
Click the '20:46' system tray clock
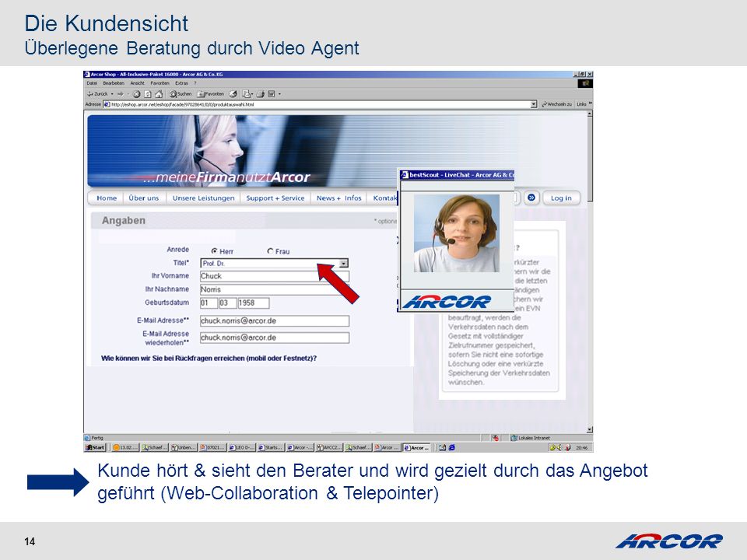(x=581, y=448)
